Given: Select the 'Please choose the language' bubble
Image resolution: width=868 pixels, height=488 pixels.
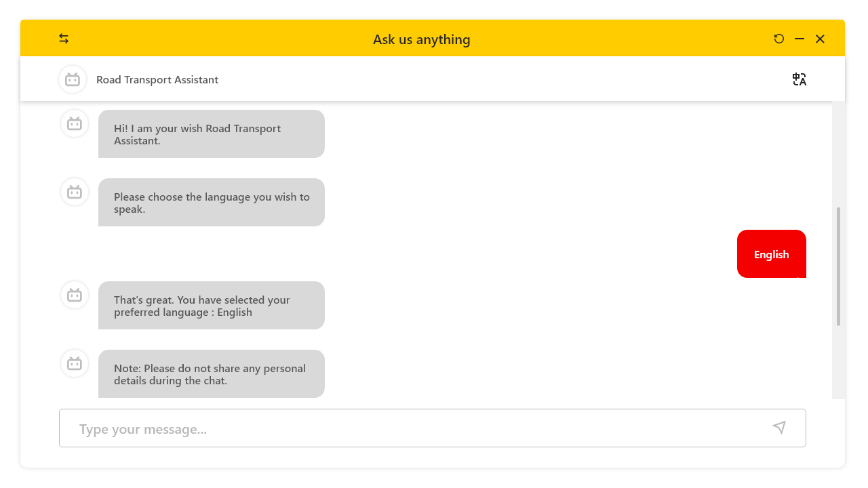Looking at the screenshot, I should [211, 203].
